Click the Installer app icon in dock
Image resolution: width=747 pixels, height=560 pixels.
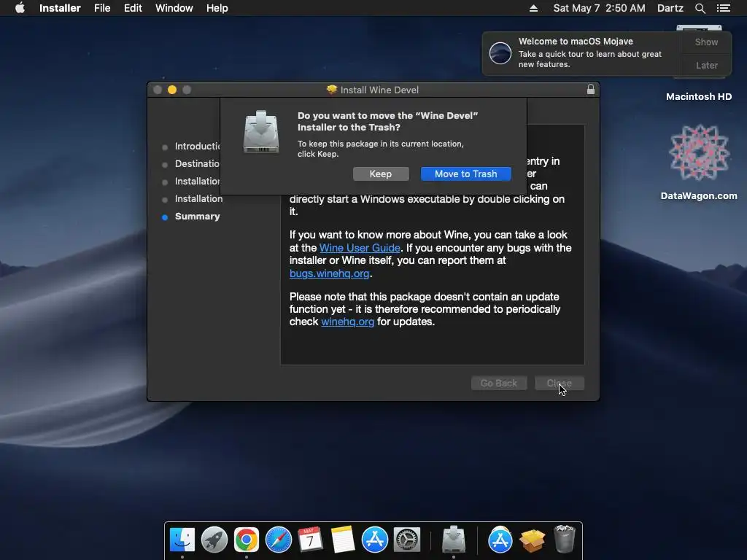click(x=454, y=540)
